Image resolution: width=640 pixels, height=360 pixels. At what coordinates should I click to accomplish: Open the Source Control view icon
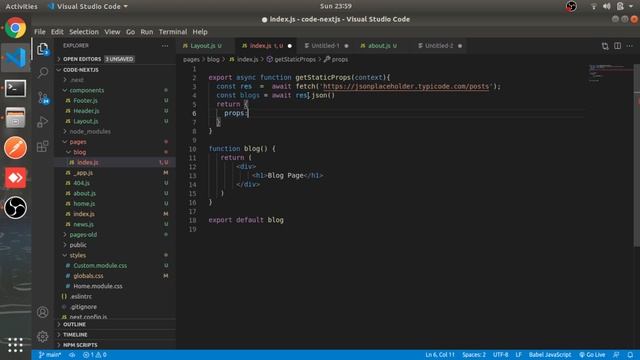pos(43,97)
